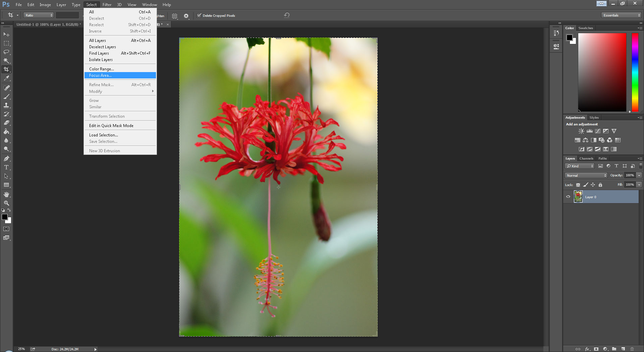
Task: Switch to the Swatches tab
Action: click(x=586, y=28)
